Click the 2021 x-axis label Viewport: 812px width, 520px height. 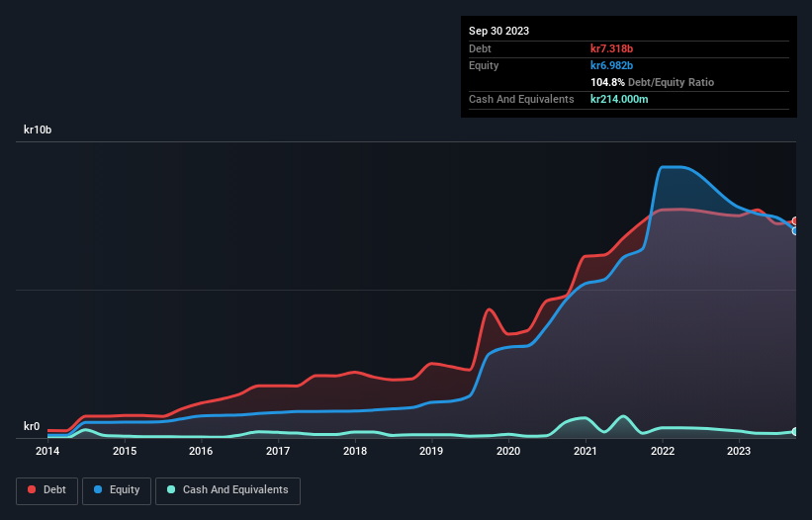(x=586, y=451)
